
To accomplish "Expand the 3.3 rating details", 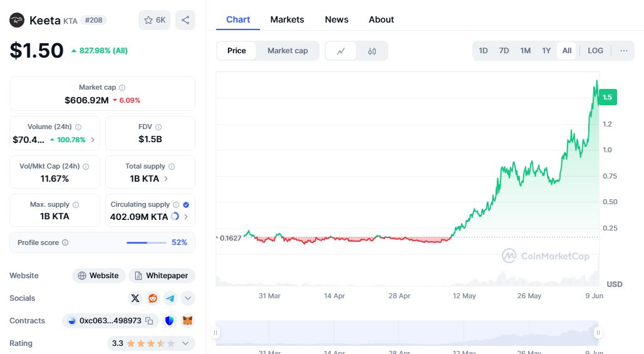I will click(x=185, y=343).
